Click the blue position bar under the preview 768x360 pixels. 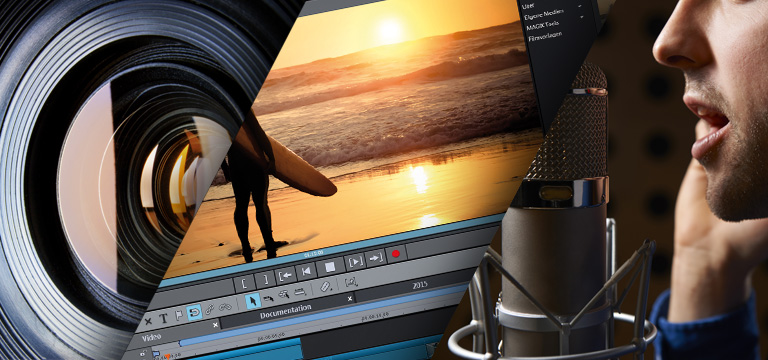coord(333,249)
